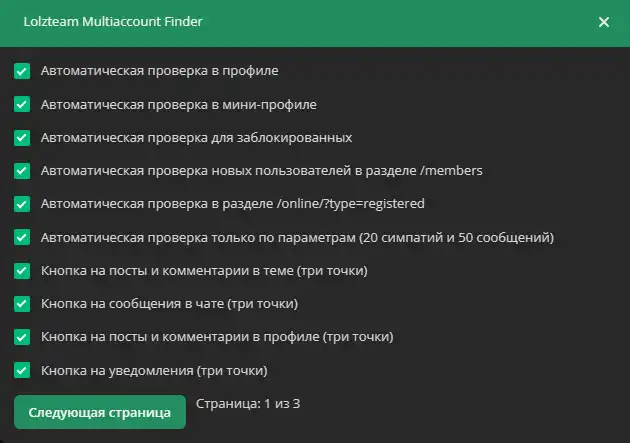630x443 pixels.
Task: Toggle the new users /members check checkbox
Action: tap(22, 171)
